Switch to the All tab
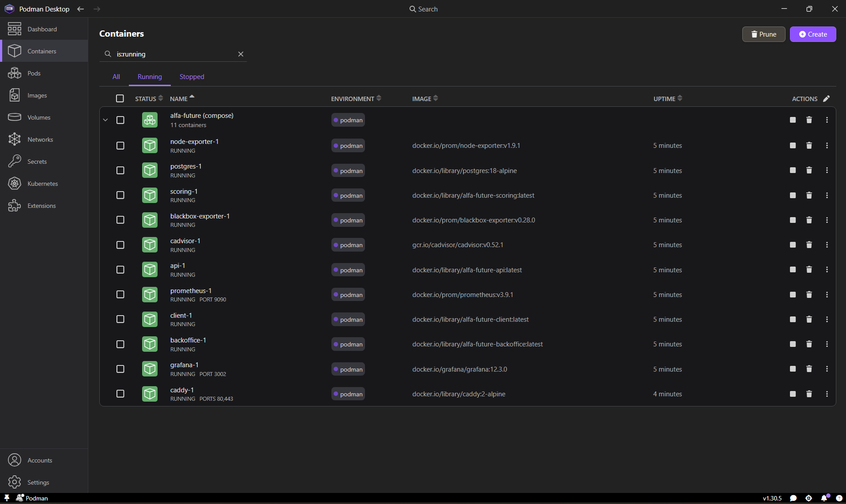Image resolution: width=846 pixels, height=504 pixels. [116, 77]
